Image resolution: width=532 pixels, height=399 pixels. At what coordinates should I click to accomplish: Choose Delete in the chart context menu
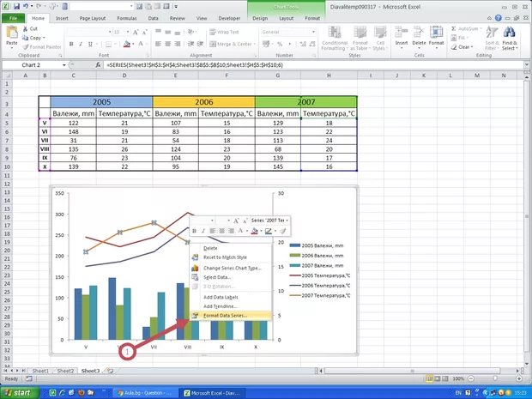pyautogui.click(x=210, y=248)
